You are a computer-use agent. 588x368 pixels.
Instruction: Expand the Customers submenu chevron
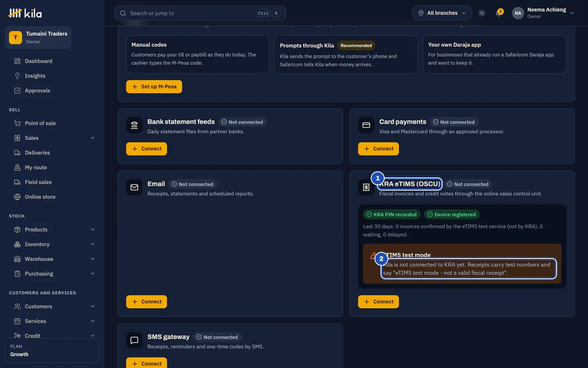[x=93, y=307]
